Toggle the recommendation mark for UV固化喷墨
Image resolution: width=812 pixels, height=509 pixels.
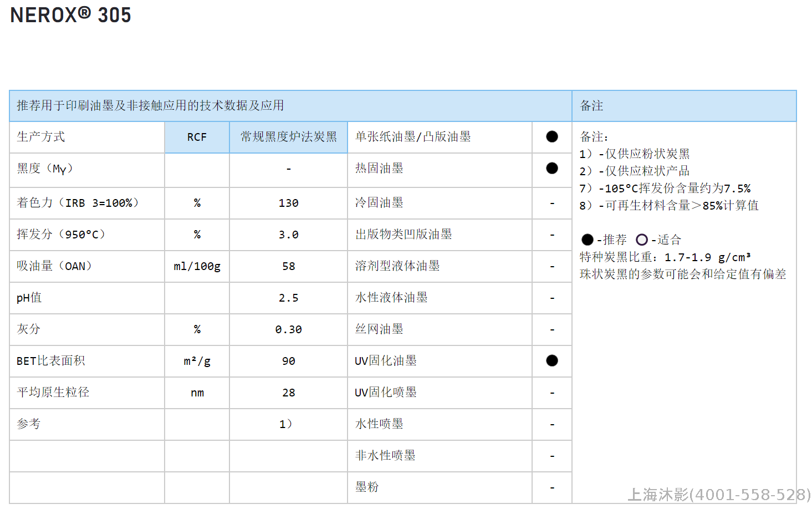(x=551, y=392)
